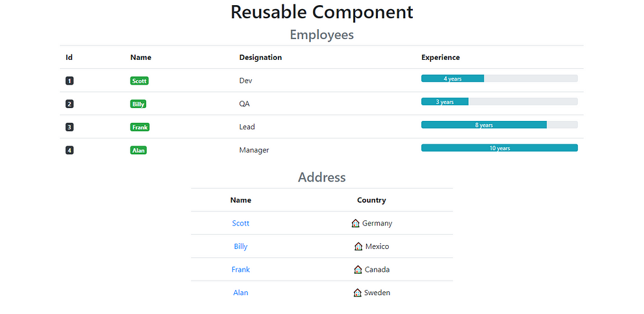
Task: Open the Scott link in Address table
Action: click(241, 223)
